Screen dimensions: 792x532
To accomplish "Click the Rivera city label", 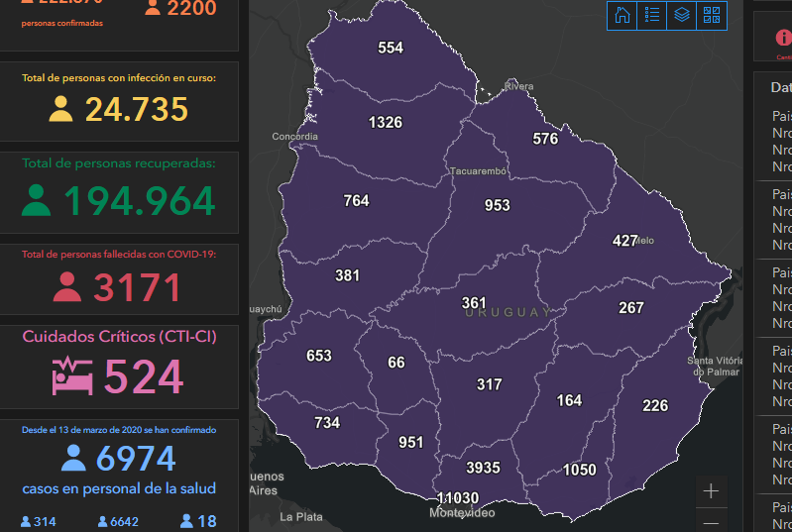I will pos(518,86).
